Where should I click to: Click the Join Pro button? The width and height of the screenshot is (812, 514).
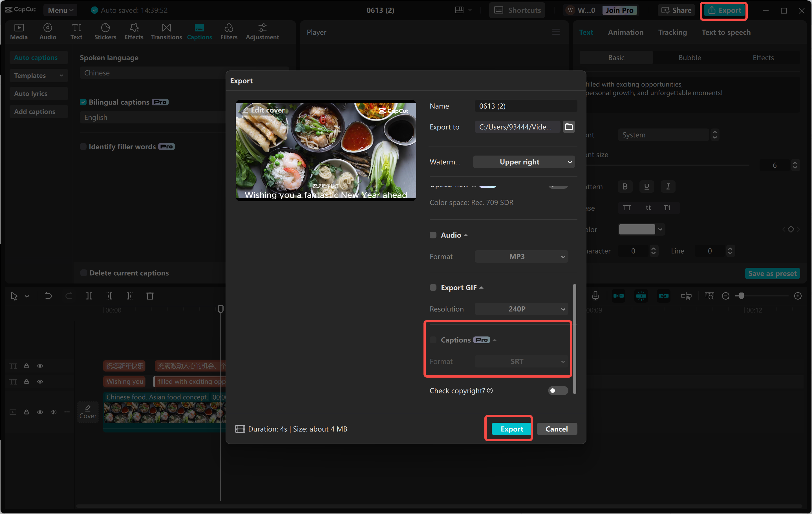pyautogui.click(x=619, y=10)
